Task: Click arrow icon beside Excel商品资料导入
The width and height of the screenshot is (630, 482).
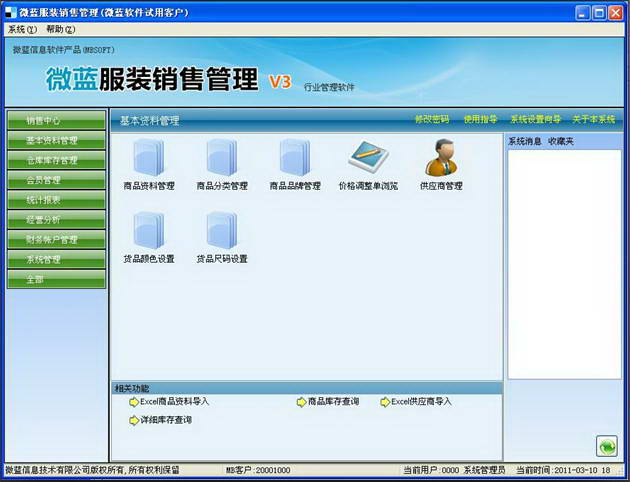Action: click(x=133, y=402)
